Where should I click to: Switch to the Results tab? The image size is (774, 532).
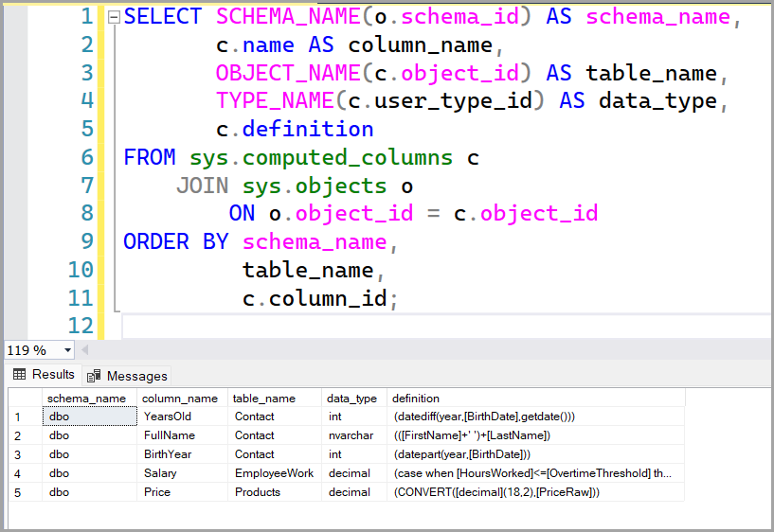[44, 375]
